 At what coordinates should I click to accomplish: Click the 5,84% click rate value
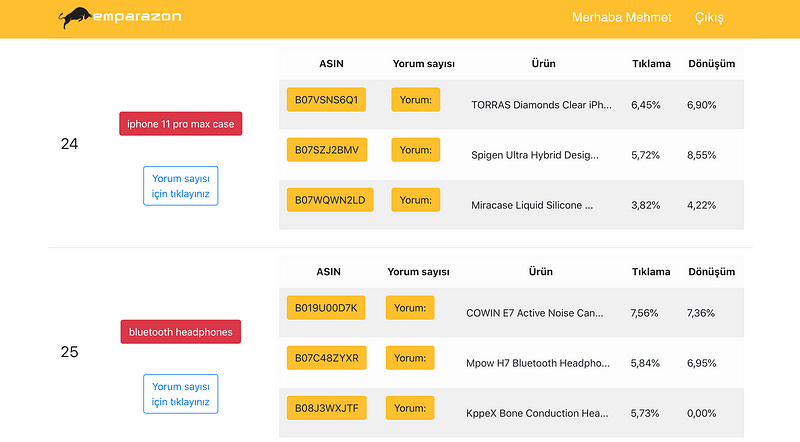pyautogui.click(x=645, y=363)
